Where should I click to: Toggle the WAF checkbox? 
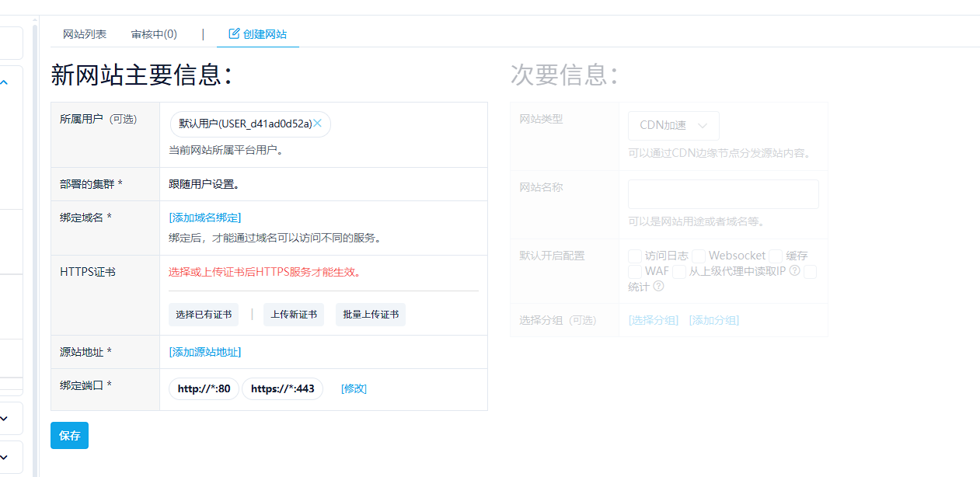point(635,271)
